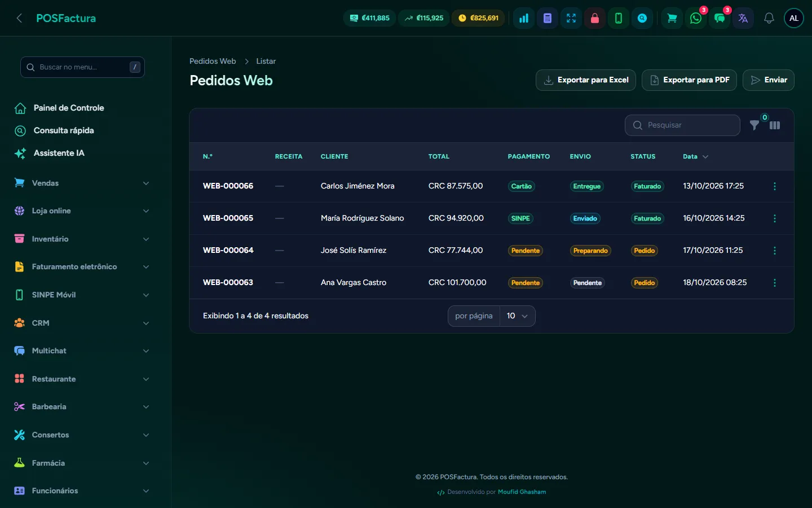Screen dimensions: 812x508
Task: Open Assistente IA in sidebar
Action: 50,153
